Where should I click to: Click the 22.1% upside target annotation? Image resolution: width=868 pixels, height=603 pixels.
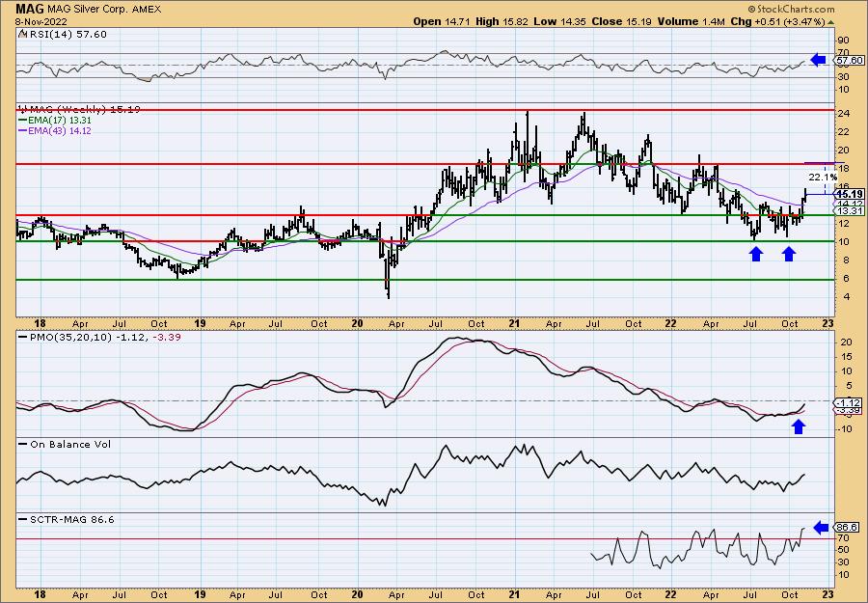824,178
